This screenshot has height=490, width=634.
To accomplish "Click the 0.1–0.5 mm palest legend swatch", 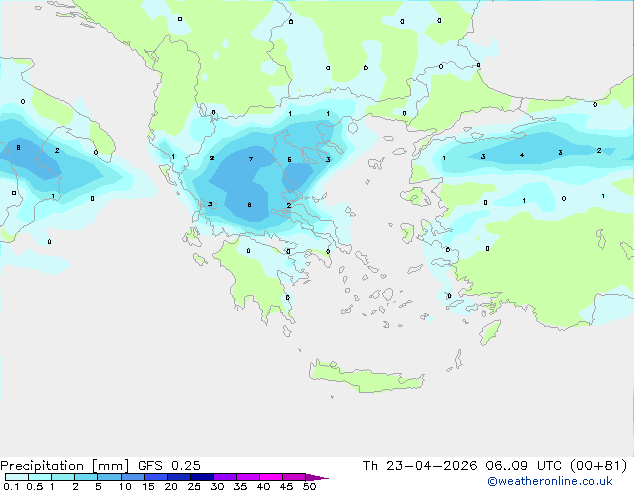I will [17, 477].
